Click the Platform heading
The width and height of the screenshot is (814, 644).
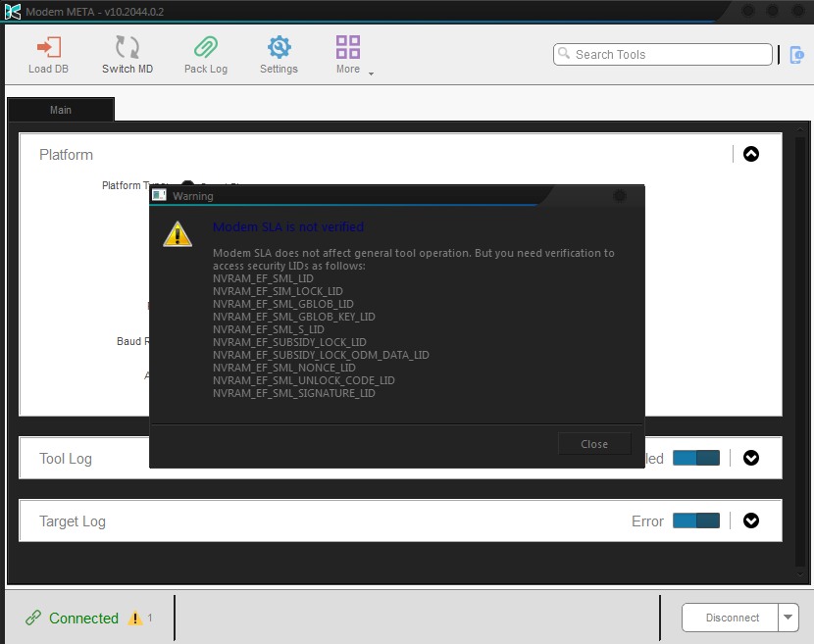pyautogui.click(x=66, y=155)
